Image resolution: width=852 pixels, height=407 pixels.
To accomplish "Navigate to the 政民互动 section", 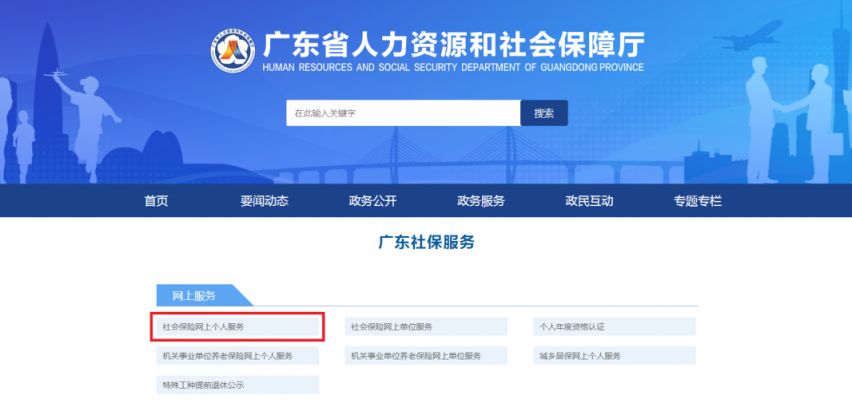I will pos(589,201).
